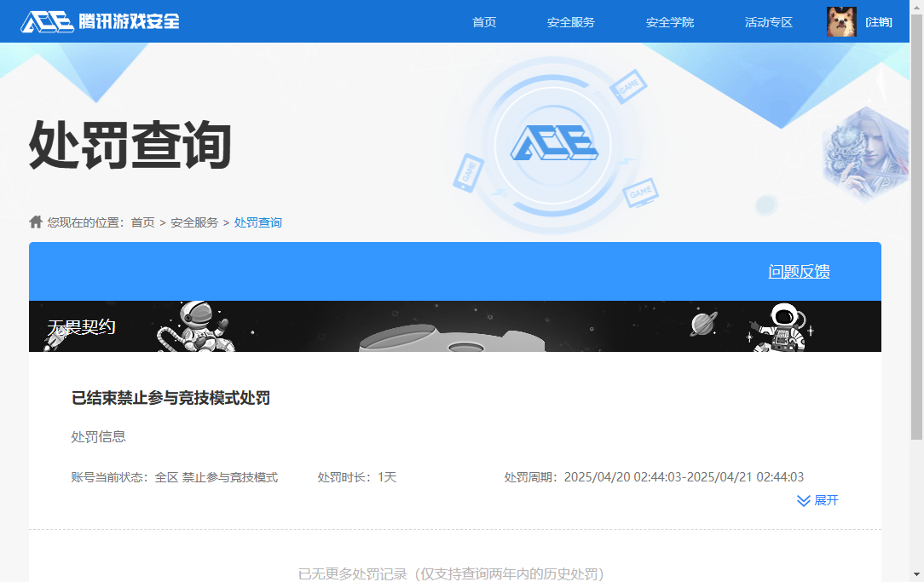
Task: Click 安全服务 in the breadcrumb path
Action: (194, 222)
